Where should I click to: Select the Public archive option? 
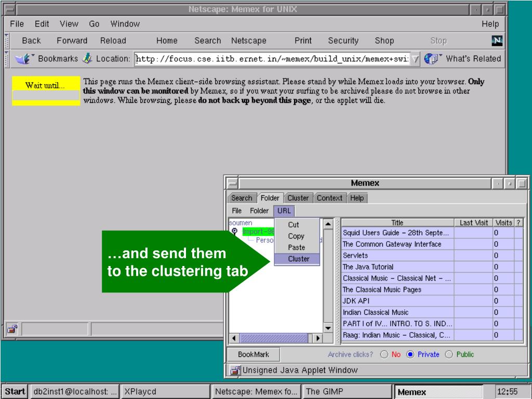pos(449,354)
